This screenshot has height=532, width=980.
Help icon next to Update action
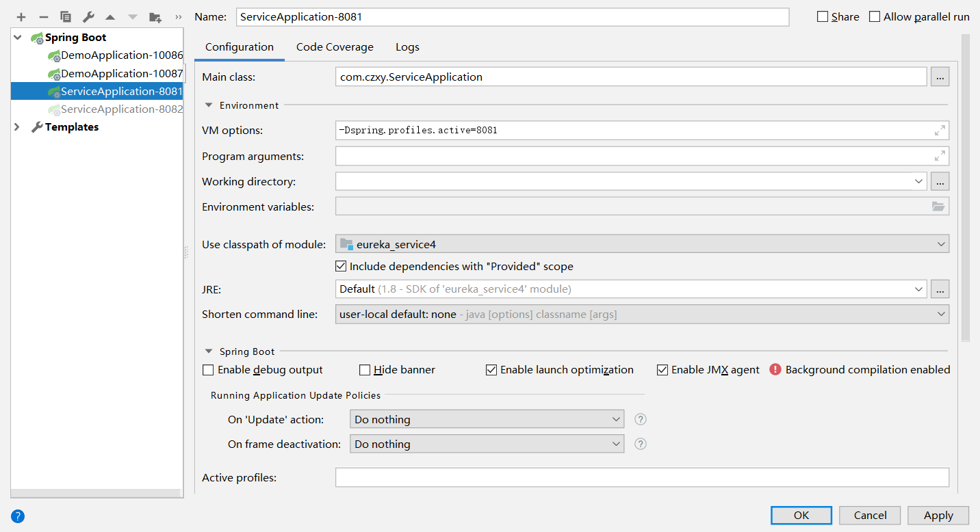point(641,419)
